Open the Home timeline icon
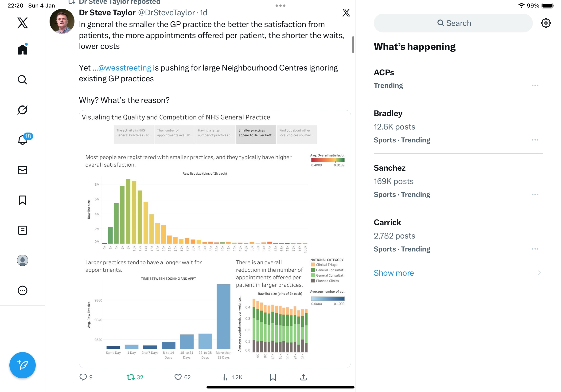 coord(23,49)
